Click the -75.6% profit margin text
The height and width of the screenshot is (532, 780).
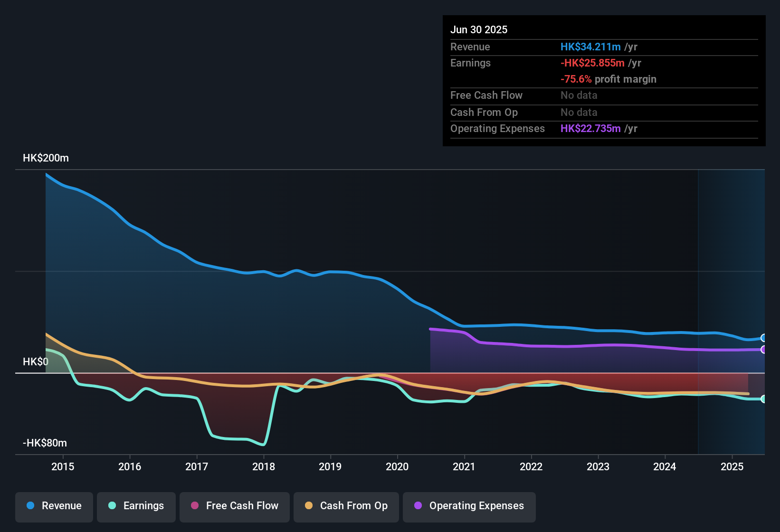click(609, 79)
